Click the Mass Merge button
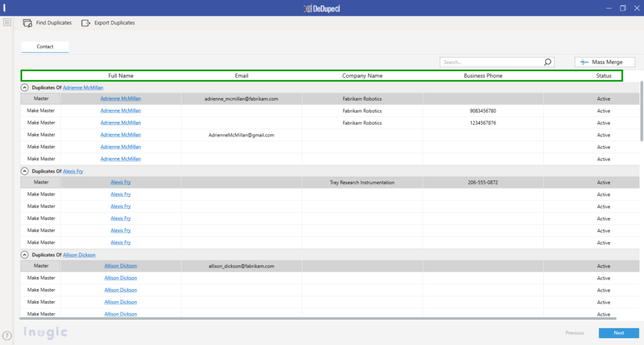644x345 pixels. [604, 62]
